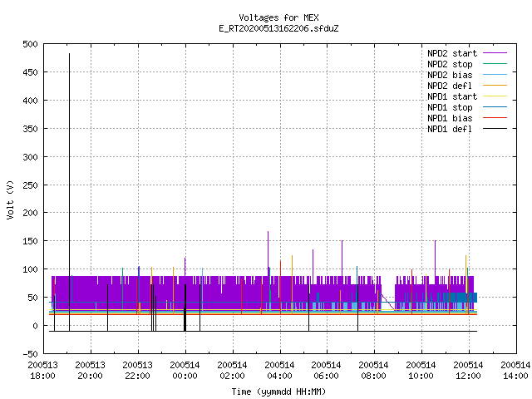Viewport: 532px width, 399px height.
Task: Click the 'NPD2 stop' legend label
Action: (x=450, y=64)
